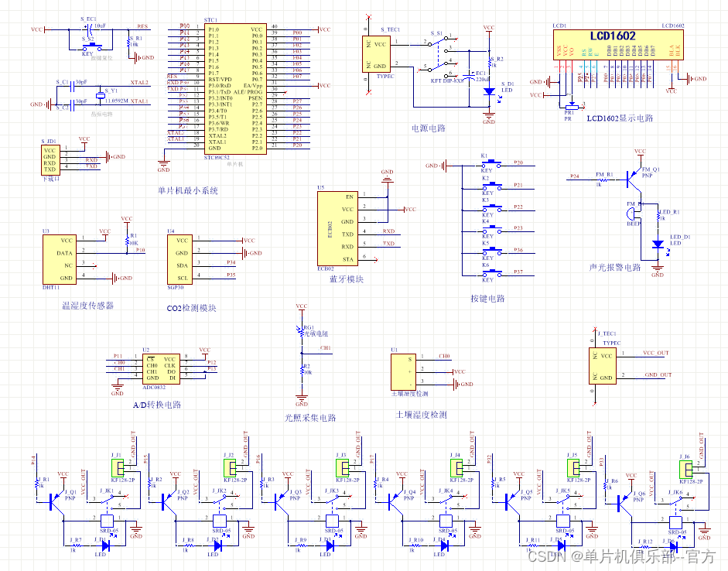Click the LCD1602 display module block
This screenshot has height=571, width=728.
pyautogui.click(x=618, y=45)
